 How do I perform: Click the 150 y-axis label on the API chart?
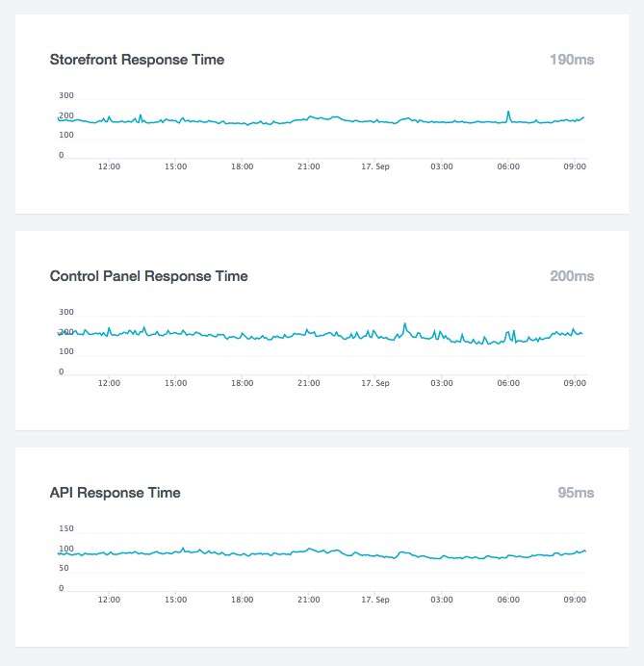[x=66, y=528]
